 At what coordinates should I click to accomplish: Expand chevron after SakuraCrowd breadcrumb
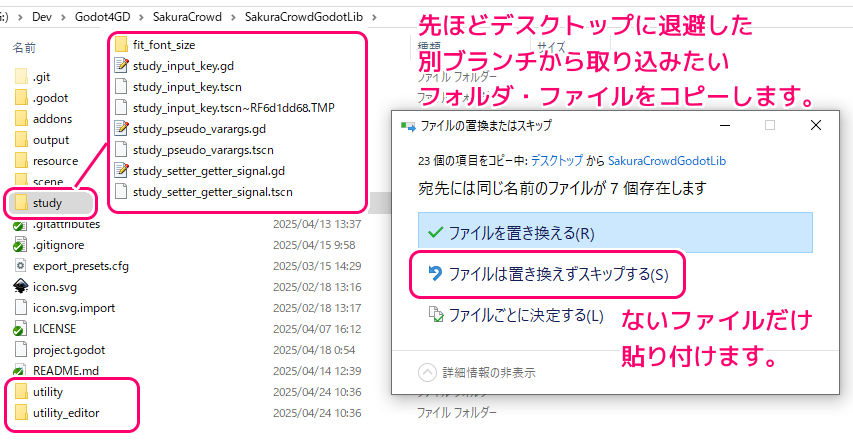click(x=233, y=17)
